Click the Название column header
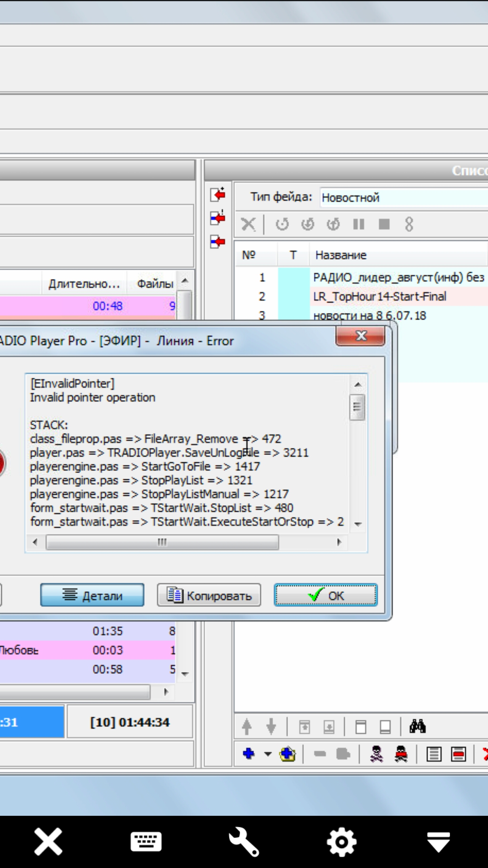The height and width of the screenshot is (868, 488). (x=398, y=255)
